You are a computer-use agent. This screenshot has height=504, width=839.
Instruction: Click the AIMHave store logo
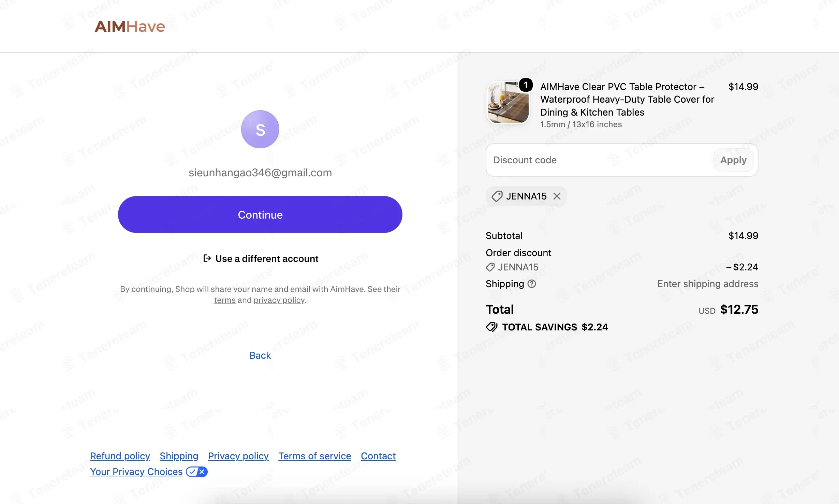point(130,27)
